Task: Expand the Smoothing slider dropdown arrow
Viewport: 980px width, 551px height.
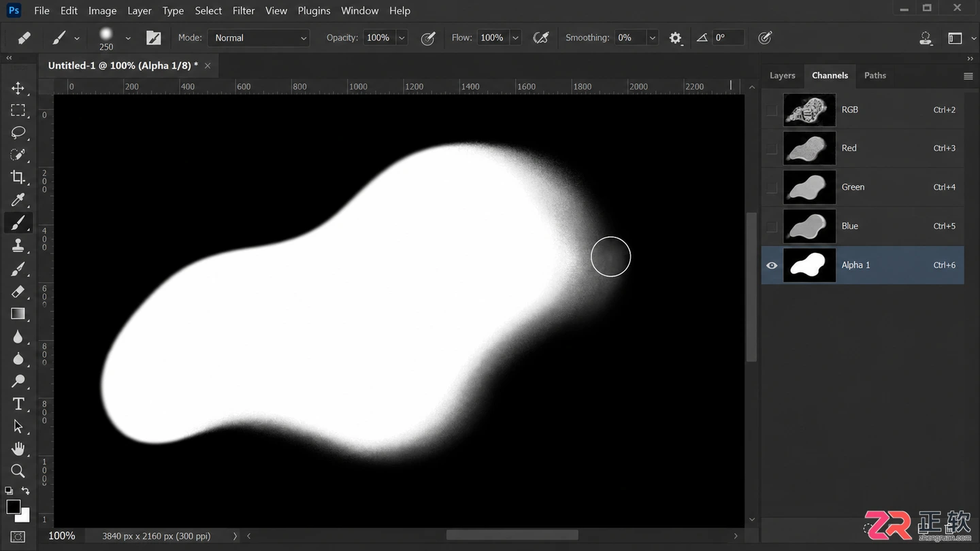Action: [653, 38]
